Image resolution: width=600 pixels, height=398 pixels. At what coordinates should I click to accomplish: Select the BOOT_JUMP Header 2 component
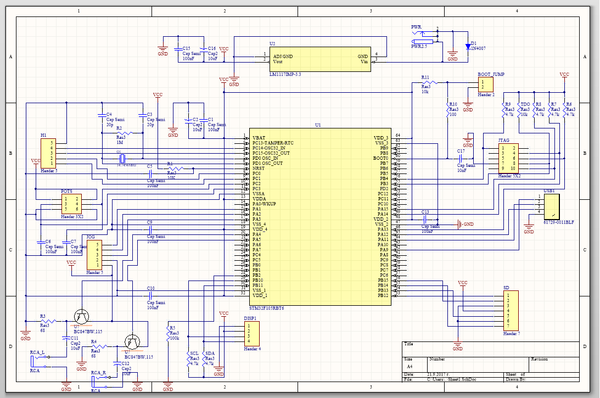click(x=486, y=85)
